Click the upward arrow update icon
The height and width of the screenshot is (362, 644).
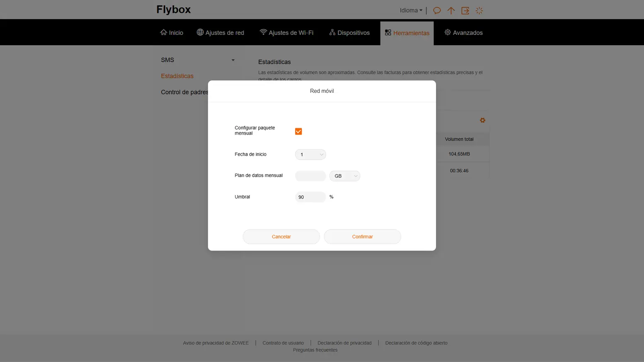point(451,11)
